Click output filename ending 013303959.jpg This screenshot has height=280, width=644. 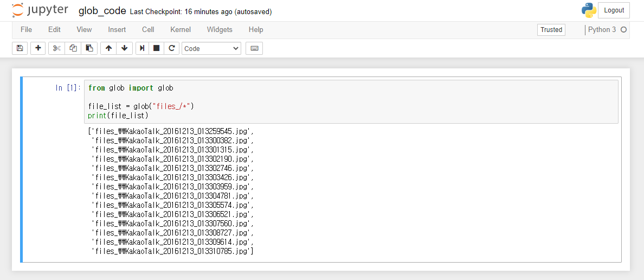coord(173,187)
